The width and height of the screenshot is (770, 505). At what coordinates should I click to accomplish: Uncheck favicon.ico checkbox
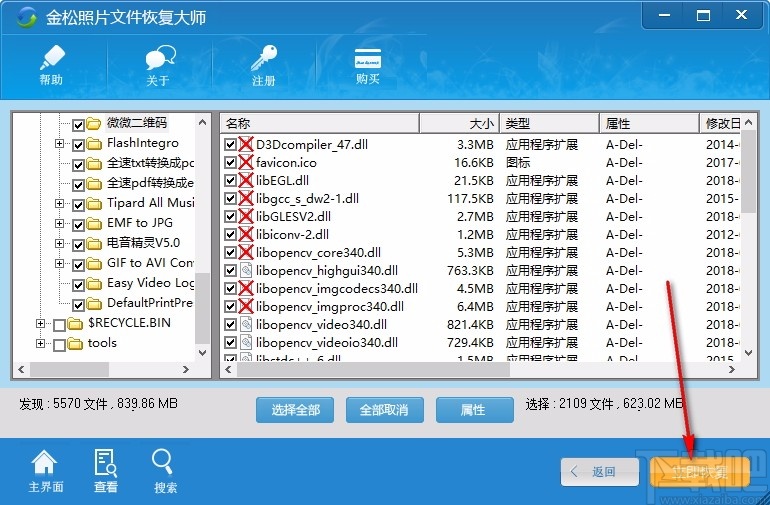(x=230, y=162)
